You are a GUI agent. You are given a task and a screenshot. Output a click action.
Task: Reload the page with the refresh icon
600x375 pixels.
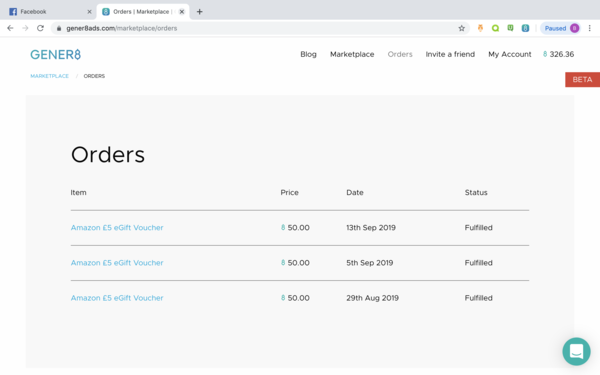click(40, 28)
